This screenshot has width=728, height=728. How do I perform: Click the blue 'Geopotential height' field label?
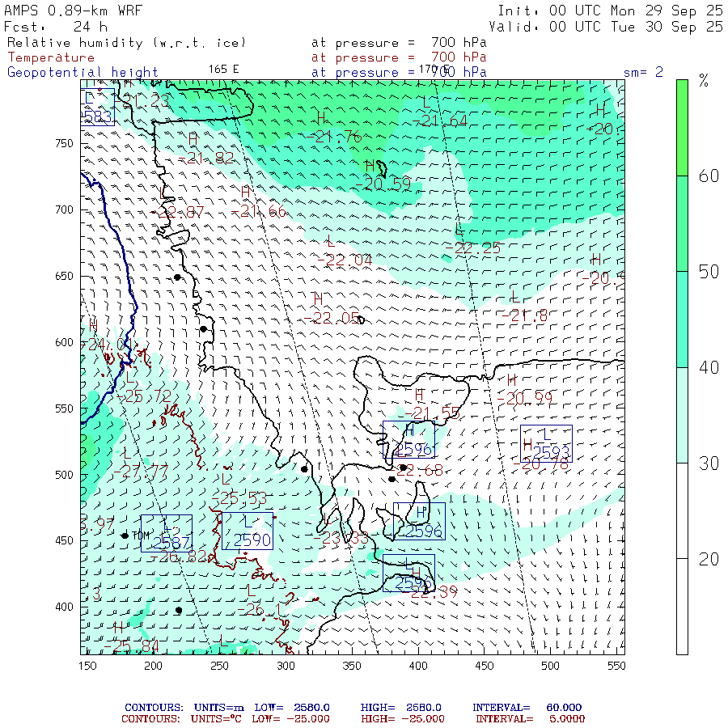(x=83, y=73)
